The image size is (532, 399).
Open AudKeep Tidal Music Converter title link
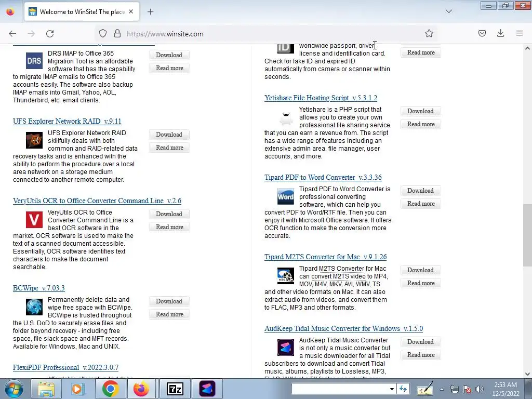coord(344,328)
